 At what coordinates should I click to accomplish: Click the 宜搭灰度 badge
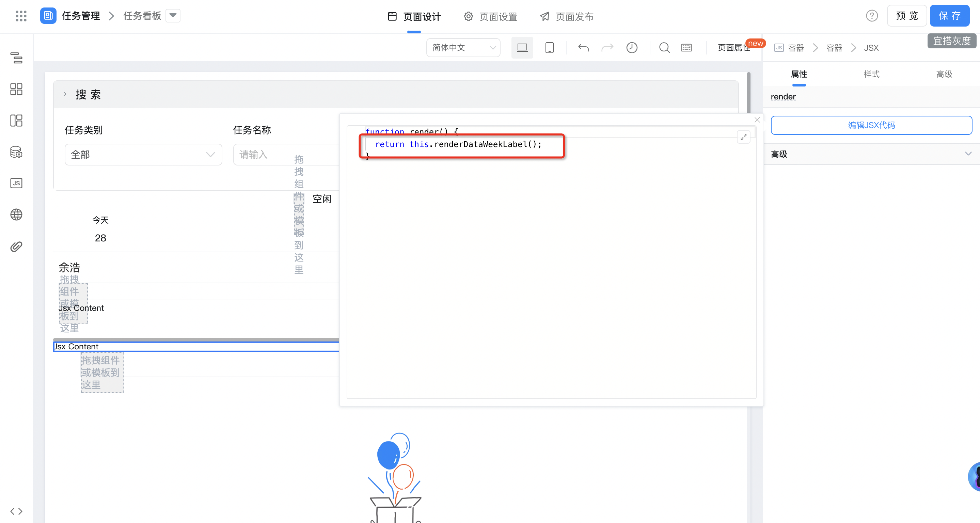(x=952, y=41)
